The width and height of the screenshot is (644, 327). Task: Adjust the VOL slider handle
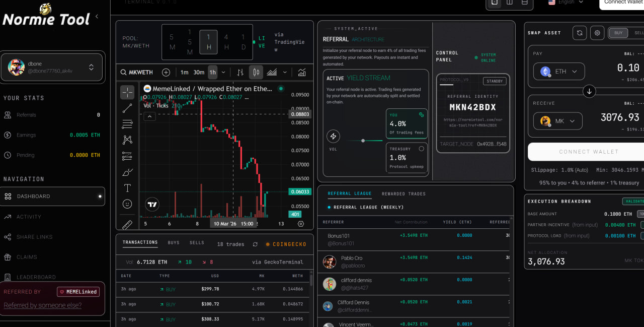[x=363, y=141]
